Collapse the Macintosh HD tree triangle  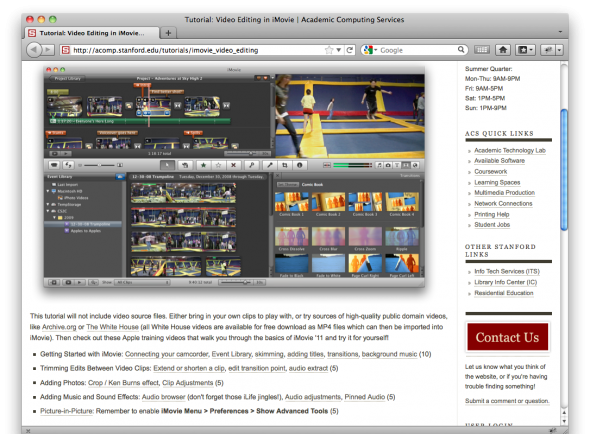(x=48, y=191)
